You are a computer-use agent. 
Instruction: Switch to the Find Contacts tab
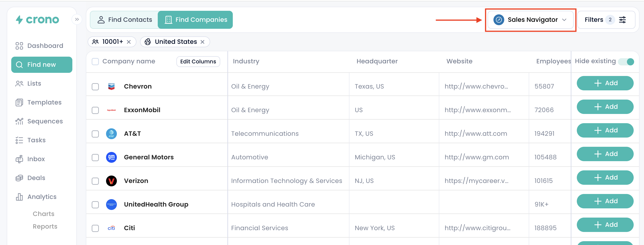[x=124, y=20]
